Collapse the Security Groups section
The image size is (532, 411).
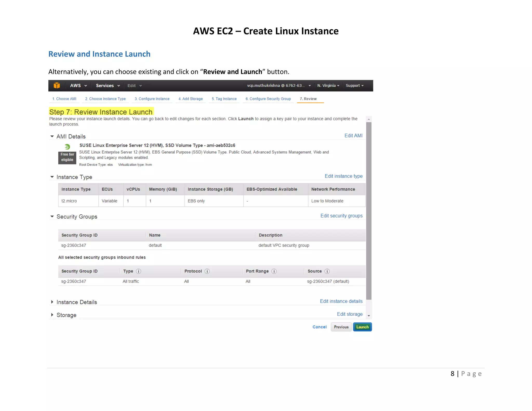(x=52, y=216)
